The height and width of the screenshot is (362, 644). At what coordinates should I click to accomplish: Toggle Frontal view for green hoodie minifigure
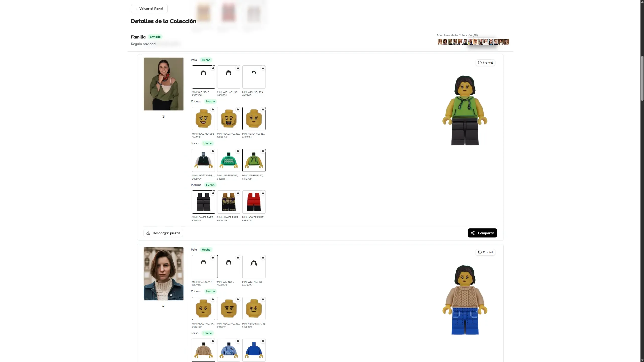[485, 63]
